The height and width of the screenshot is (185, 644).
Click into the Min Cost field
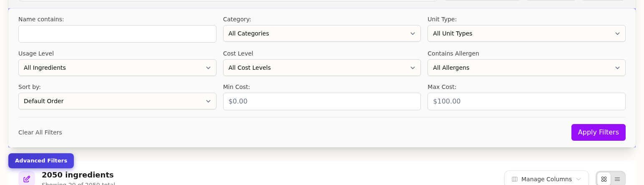[322, 101]
